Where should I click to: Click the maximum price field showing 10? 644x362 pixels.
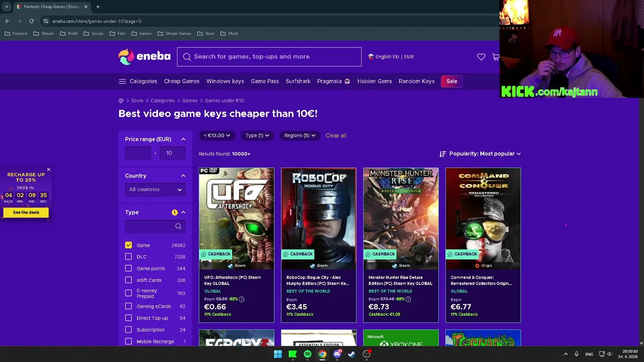coord(173,153)
